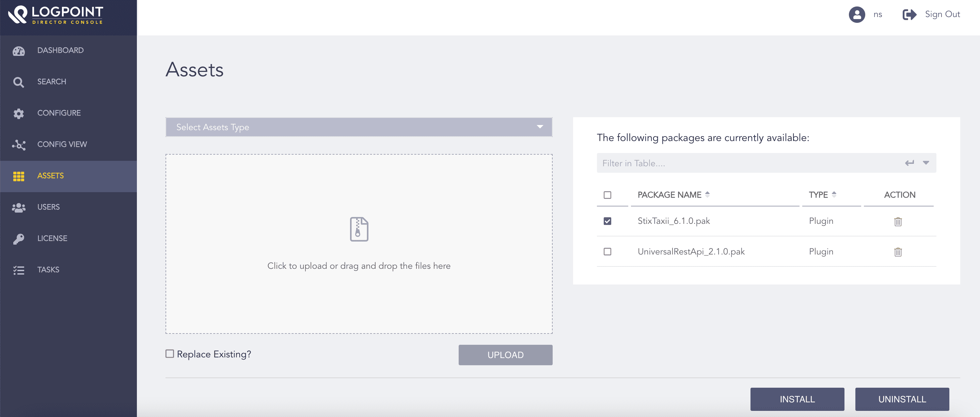Open Tasks via the checklist icon
Image resolution: width=980 pixels, height=417 pixels.
[x=18, y=269]
